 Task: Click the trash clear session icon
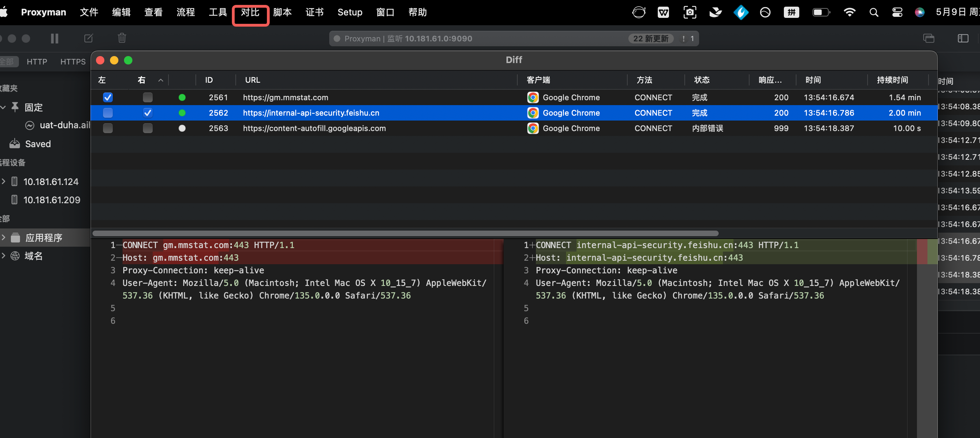[x=122, y=38]
